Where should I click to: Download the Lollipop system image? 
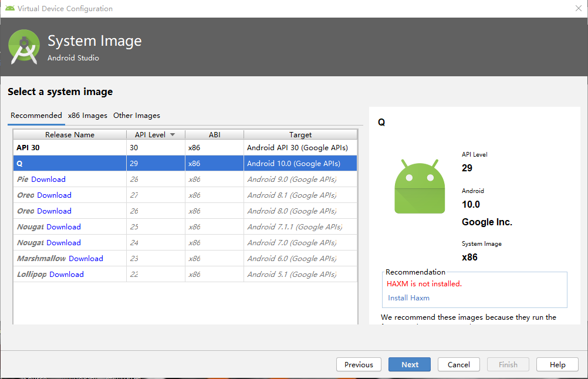(66, 275)
